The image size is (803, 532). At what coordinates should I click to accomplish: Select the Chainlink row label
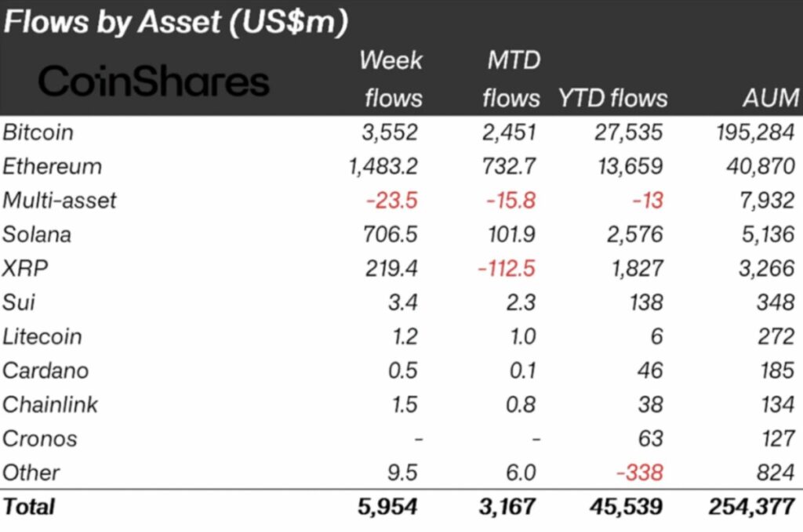(50, 404)
